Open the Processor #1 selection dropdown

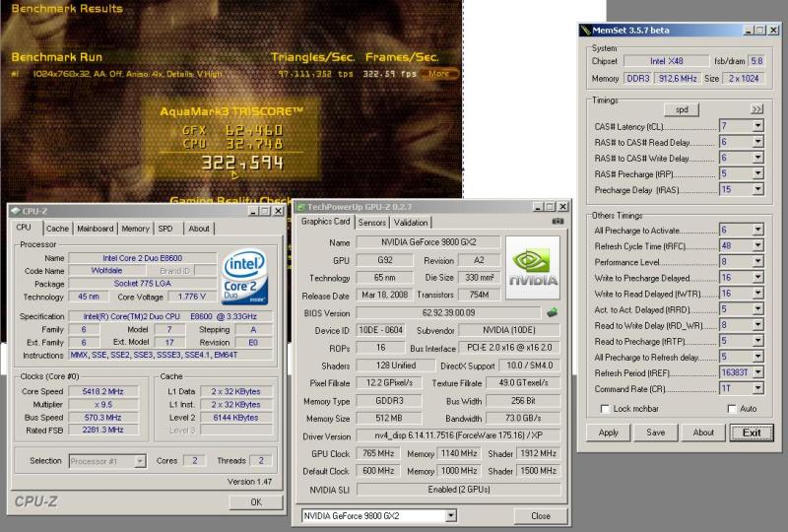point(140,461)
